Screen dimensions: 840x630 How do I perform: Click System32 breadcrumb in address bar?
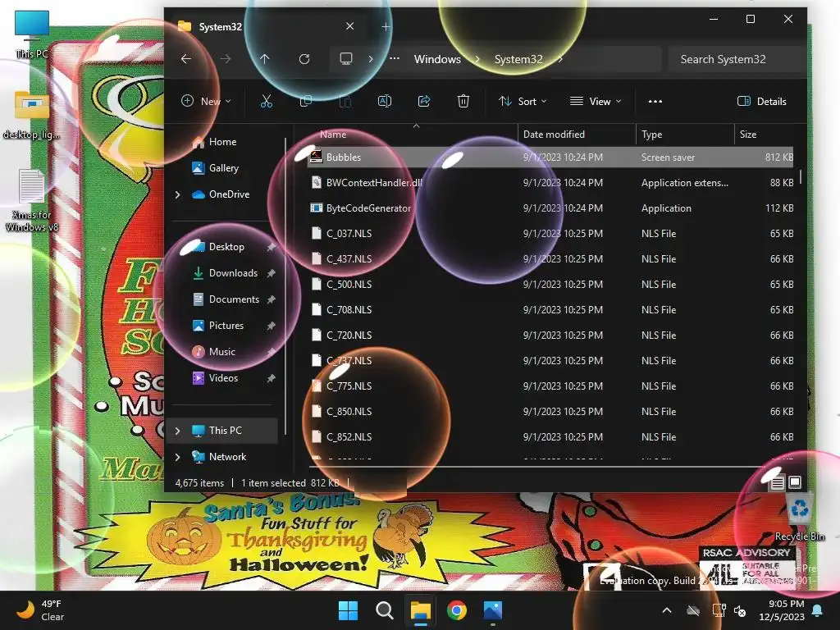pyautogui.click(x=518, y=59)
